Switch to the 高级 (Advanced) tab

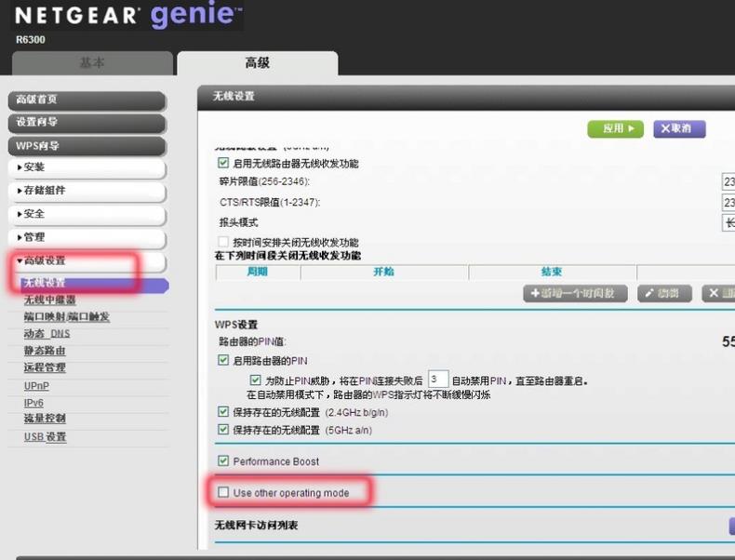[x=257, y=63]
